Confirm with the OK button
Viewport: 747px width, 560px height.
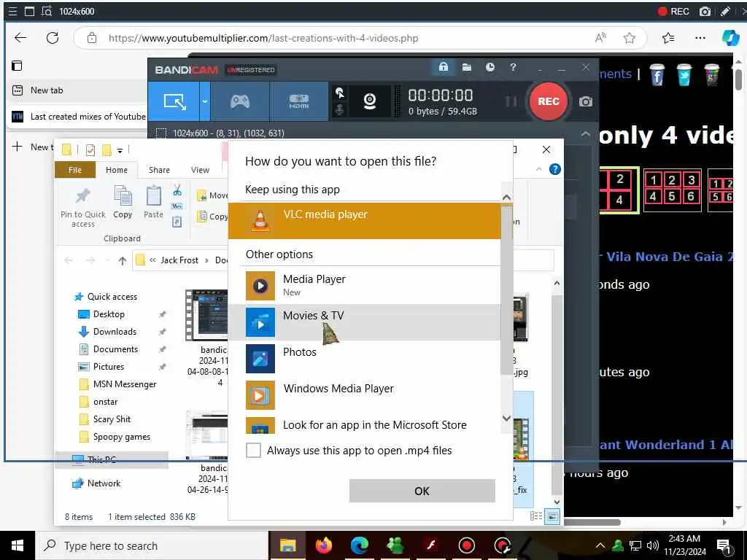click(x=422, y=491)
